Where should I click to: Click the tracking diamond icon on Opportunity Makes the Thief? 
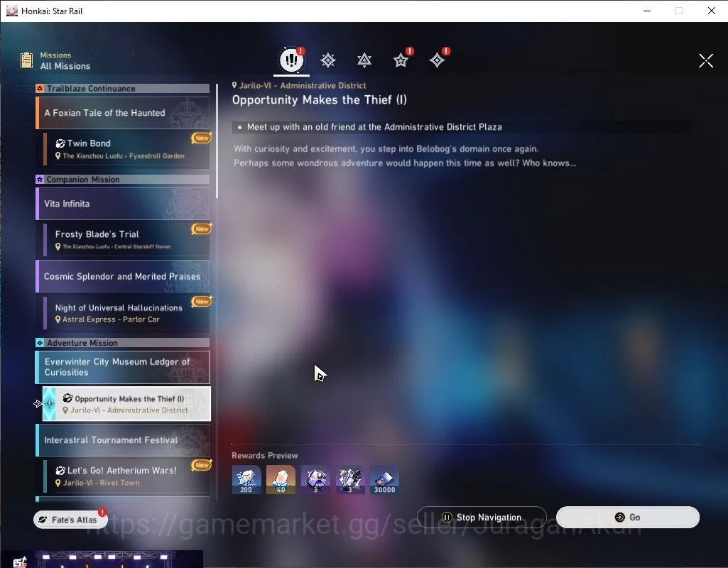[x=49, y=404]
